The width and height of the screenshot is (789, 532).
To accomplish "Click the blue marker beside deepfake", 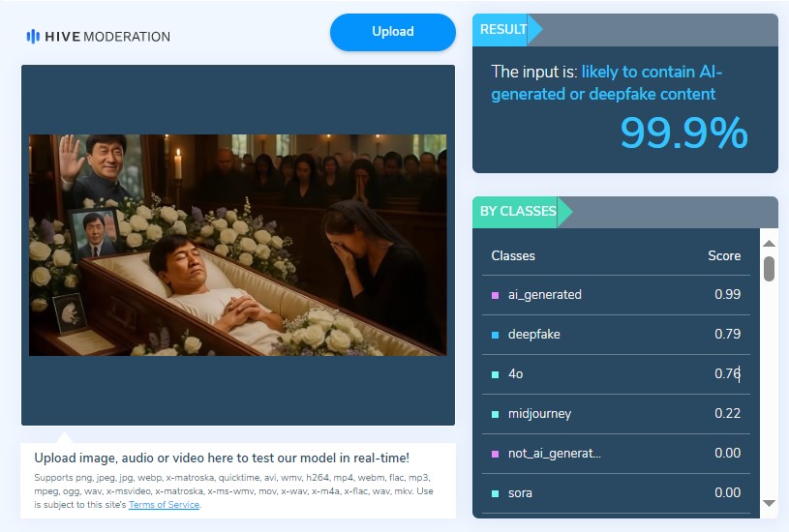I will 496,335.
